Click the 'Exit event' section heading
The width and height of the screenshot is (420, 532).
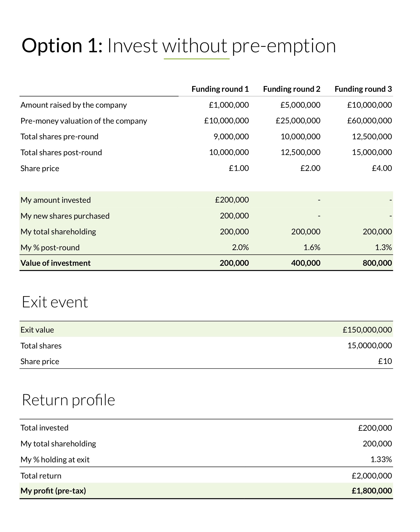pos(55,302)
